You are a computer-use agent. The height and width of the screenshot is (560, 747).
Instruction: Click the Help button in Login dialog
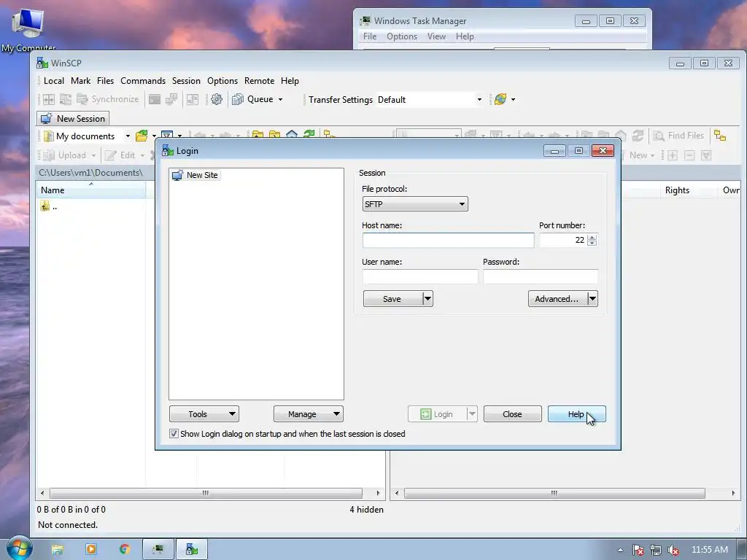(576, 414)
